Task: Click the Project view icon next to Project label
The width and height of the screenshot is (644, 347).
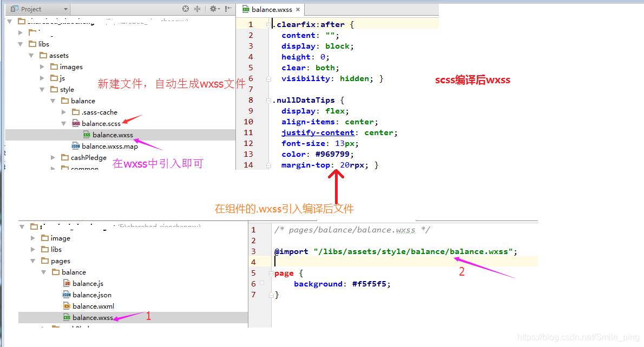Action: coord(15,9)
